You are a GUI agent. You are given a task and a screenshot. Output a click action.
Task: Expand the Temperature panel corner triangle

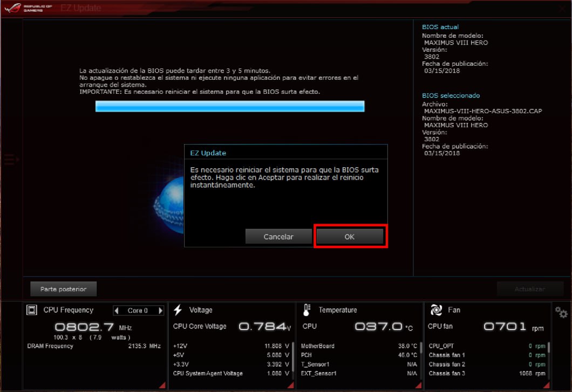(x=418, y=384)
